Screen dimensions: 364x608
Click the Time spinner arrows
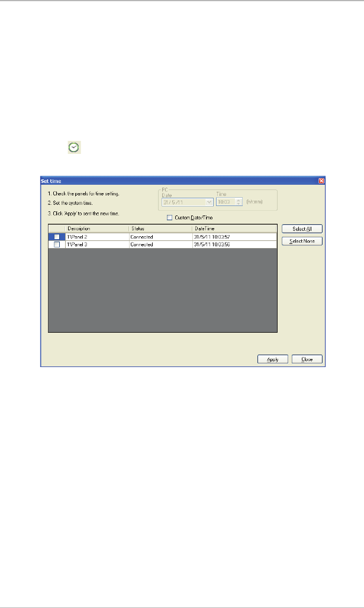click(239, 202)
